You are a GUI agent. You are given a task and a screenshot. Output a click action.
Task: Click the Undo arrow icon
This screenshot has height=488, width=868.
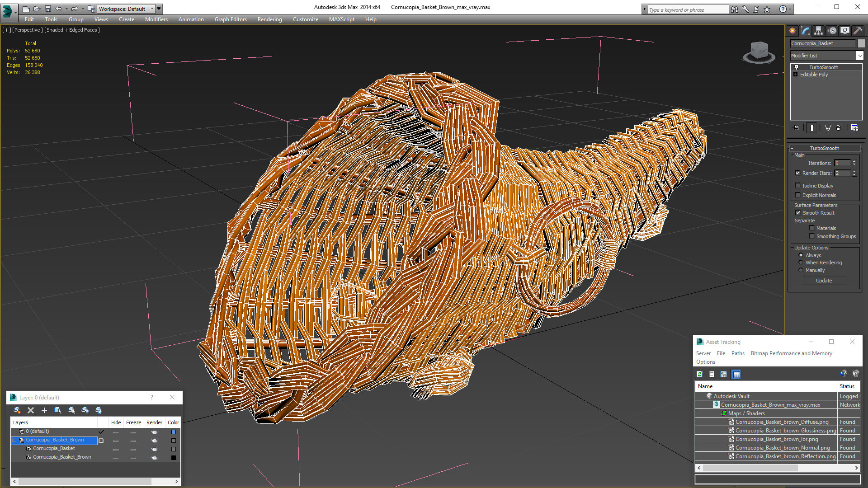59,9
